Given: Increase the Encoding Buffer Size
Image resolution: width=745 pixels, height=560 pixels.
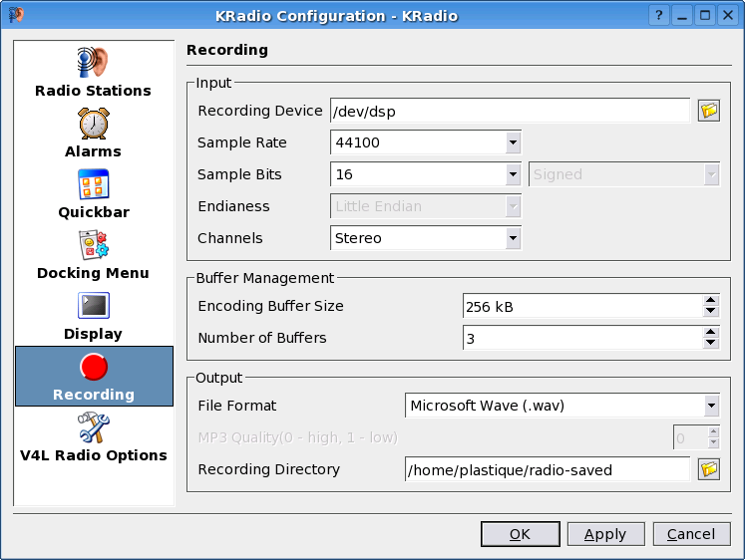Looking at the screenshot, I should (x=711, y=300).
